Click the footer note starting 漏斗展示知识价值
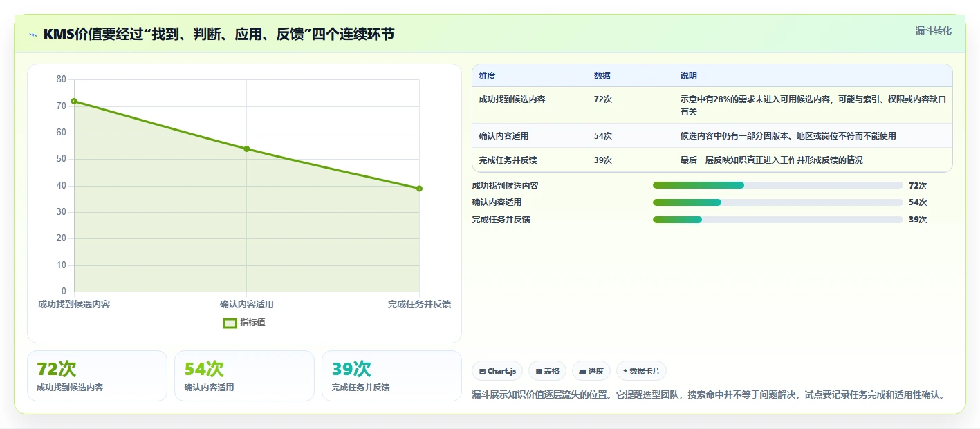 (x=708, y=394)
